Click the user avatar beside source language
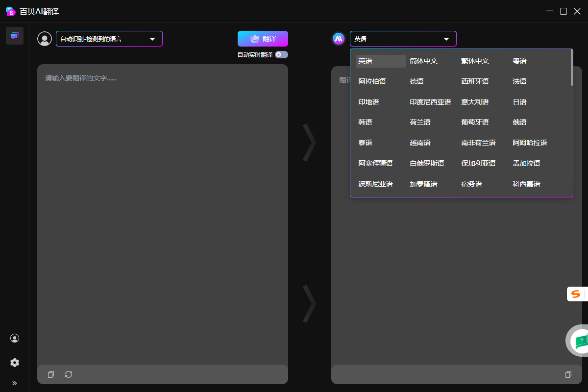The width and height of the screenshot is (588, 392). click(x=45, y=39)
